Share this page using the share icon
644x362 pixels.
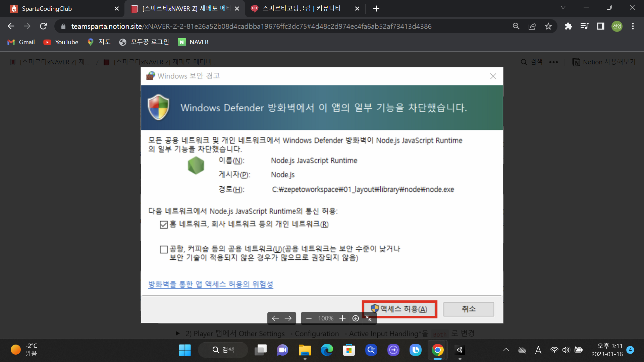tap(532, 26)
